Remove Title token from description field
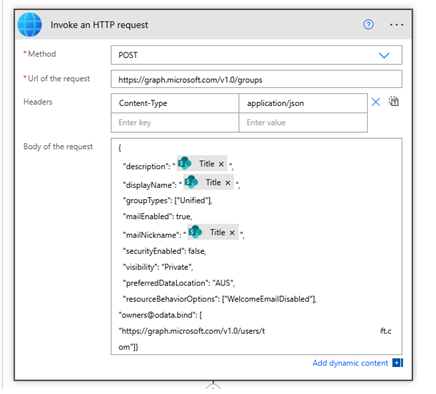The height and width of the screenshot is (394, 436). pos(221,164)
